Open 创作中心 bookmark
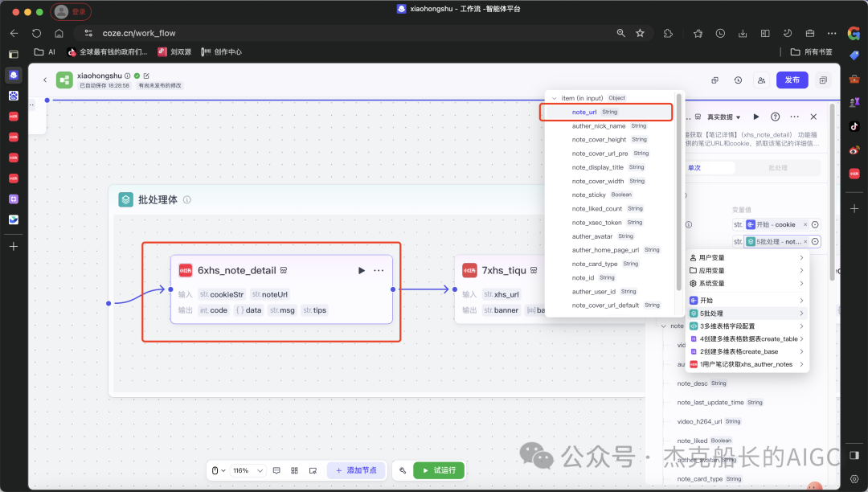The height and width of the screenshot is (492, 868). pyautogui.click(x=222, y=52)
